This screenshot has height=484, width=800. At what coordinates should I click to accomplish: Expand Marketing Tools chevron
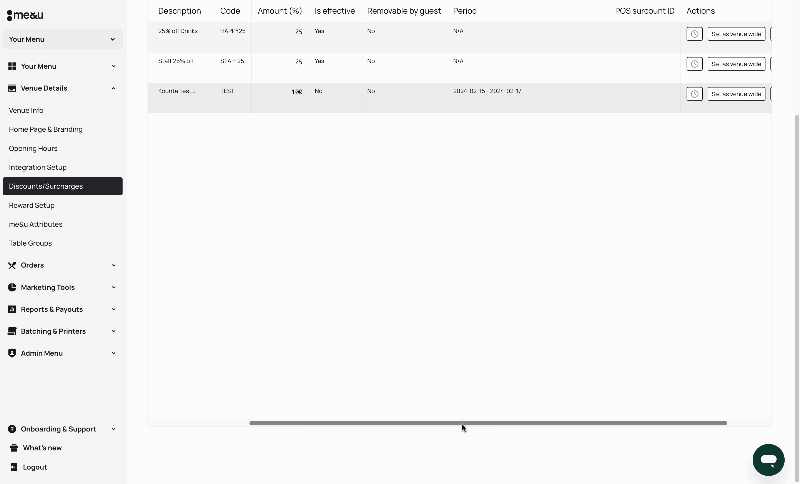point(113,287)
